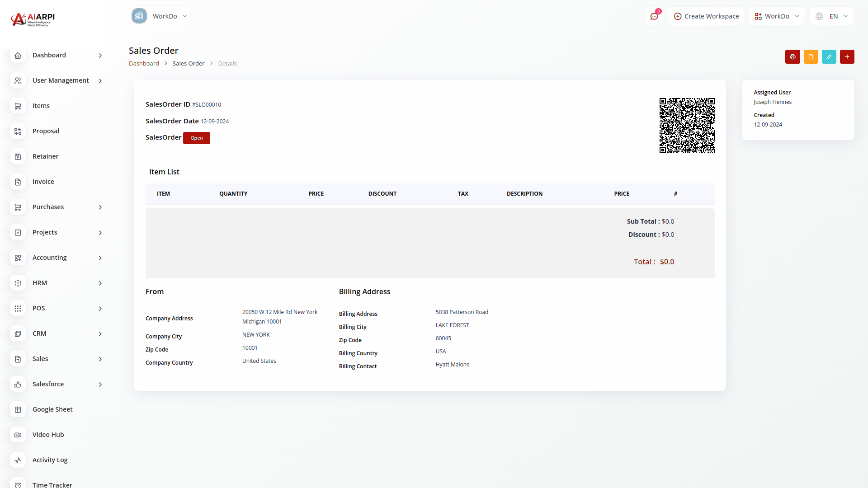Click the teal edit pencil button

[829, 56]
